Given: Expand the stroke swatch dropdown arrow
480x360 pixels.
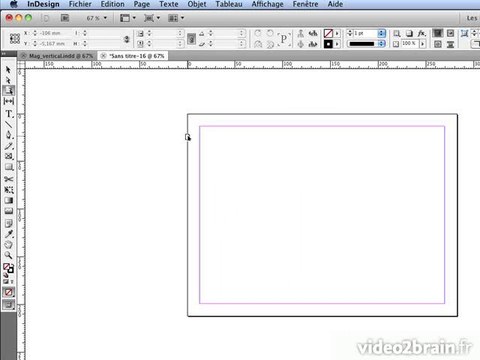Looking at the screenshot, I should click(337, 44).
